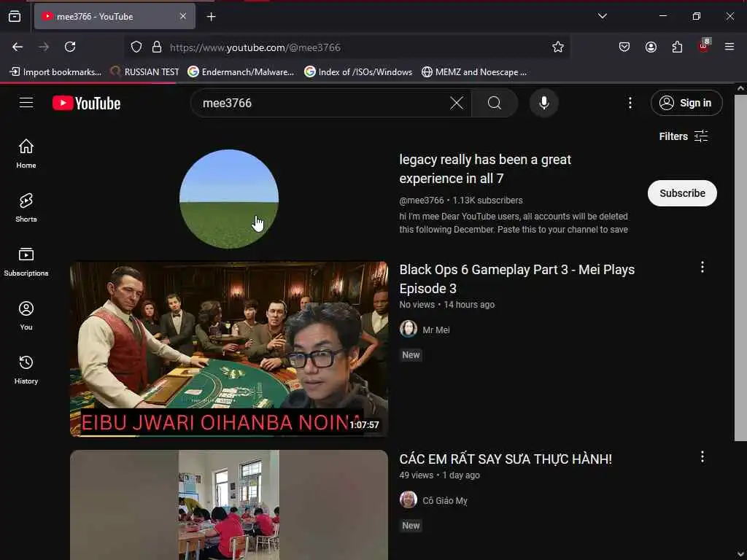Play the classroom video thumbnail

point(229,505)
